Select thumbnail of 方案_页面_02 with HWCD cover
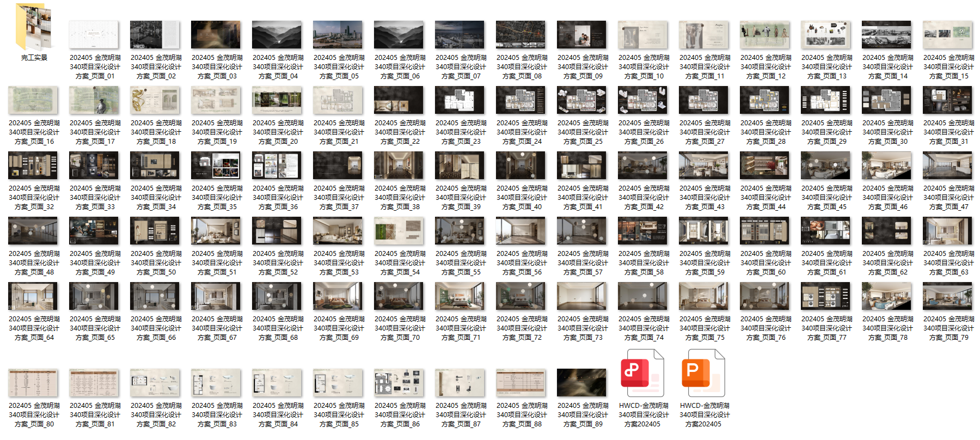 (x=155, y=35)
